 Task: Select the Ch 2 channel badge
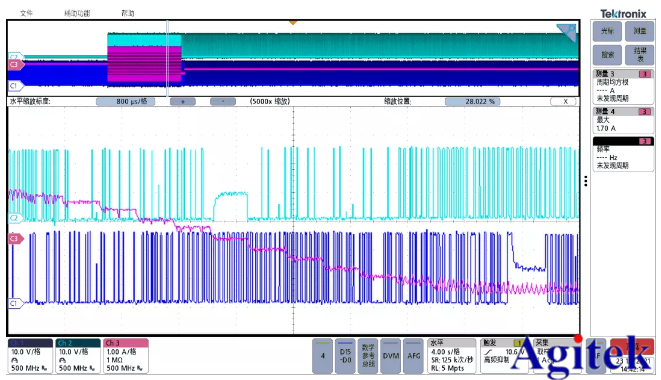[x=78, y=356]
